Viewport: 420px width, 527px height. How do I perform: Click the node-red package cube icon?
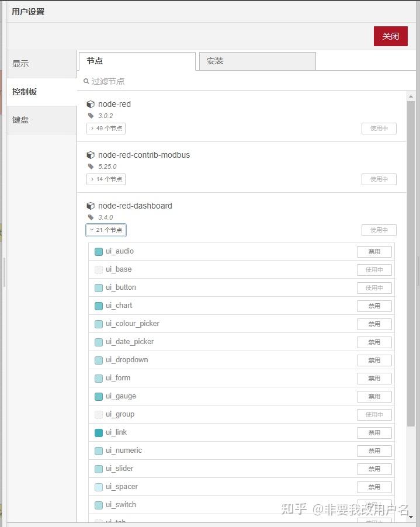[x=91, y=104]
